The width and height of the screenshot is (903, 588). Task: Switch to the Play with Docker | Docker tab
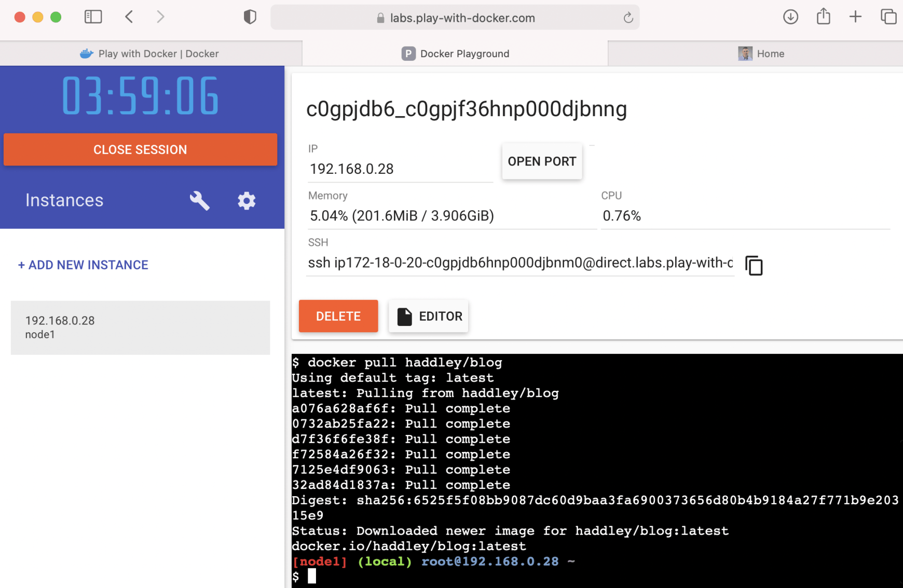click(x=151, y=53)
